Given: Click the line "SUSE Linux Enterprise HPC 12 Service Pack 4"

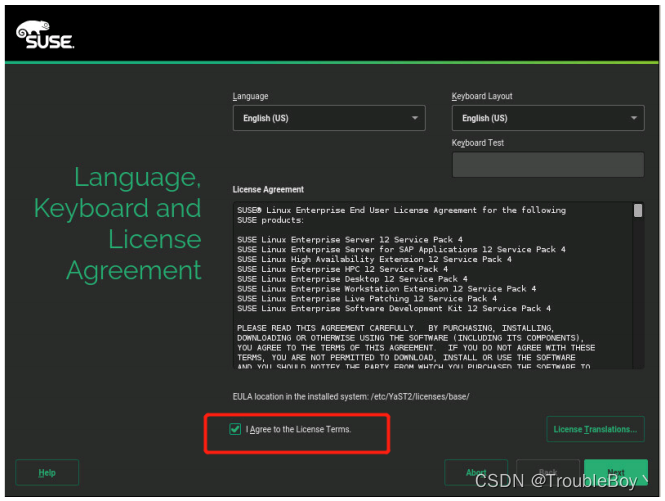Looking at the screenshot, I should [x=343, y=269].
